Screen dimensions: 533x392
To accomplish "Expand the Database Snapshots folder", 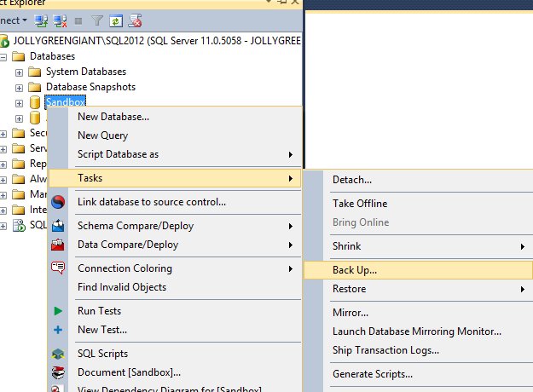I will point(19,87).
